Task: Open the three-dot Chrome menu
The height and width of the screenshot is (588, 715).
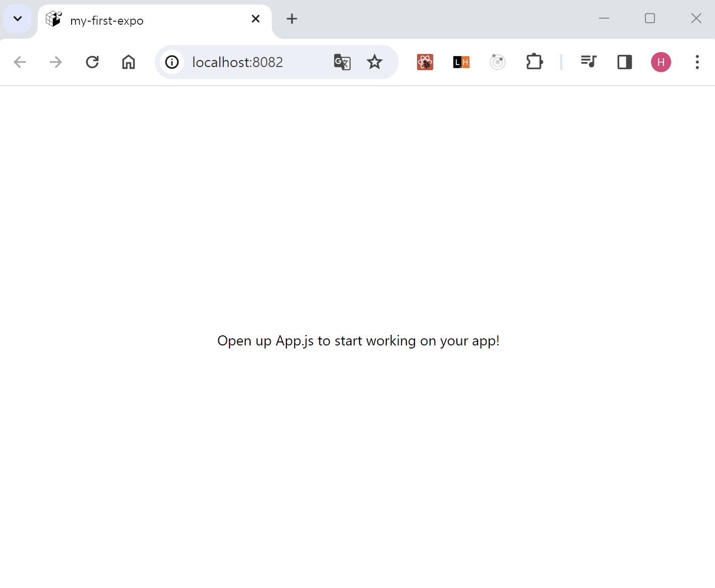Action: pos(697,62)
